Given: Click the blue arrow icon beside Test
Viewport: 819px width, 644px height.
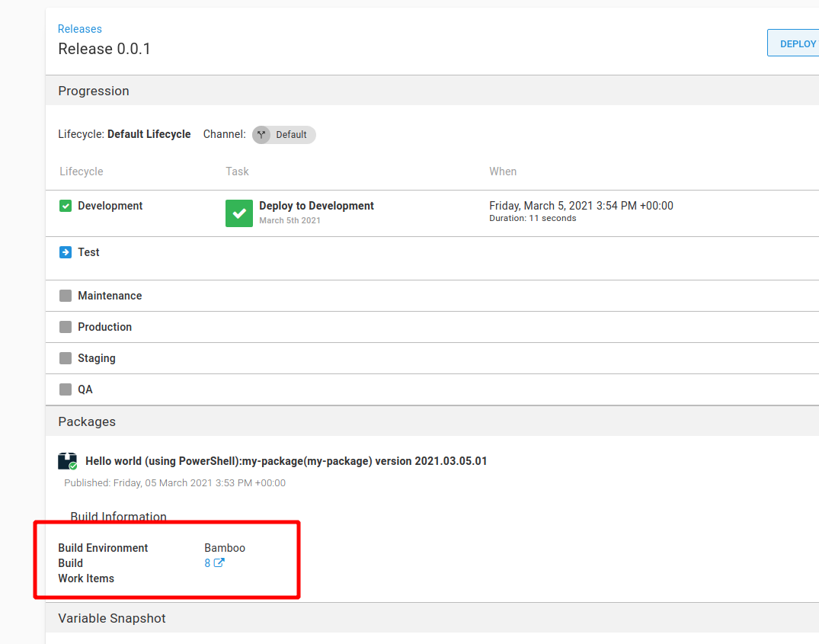Looking at the screenshot, I should click(66, 252).
